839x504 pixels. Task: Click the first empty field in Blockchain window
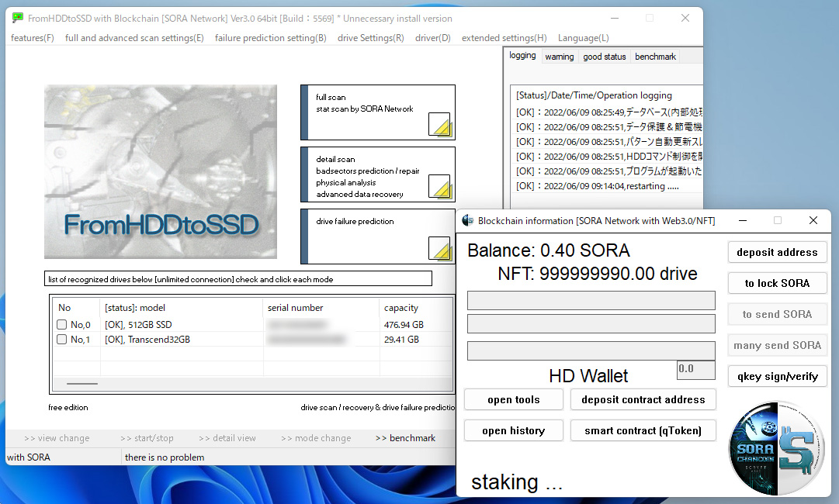pos(591,300)
